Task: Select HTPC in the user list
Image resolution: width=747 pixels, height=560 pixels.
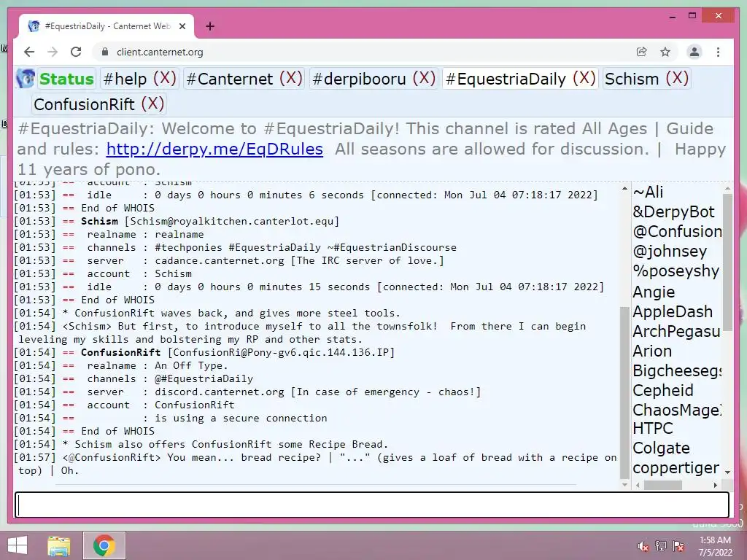Action: tap(653, 429)
